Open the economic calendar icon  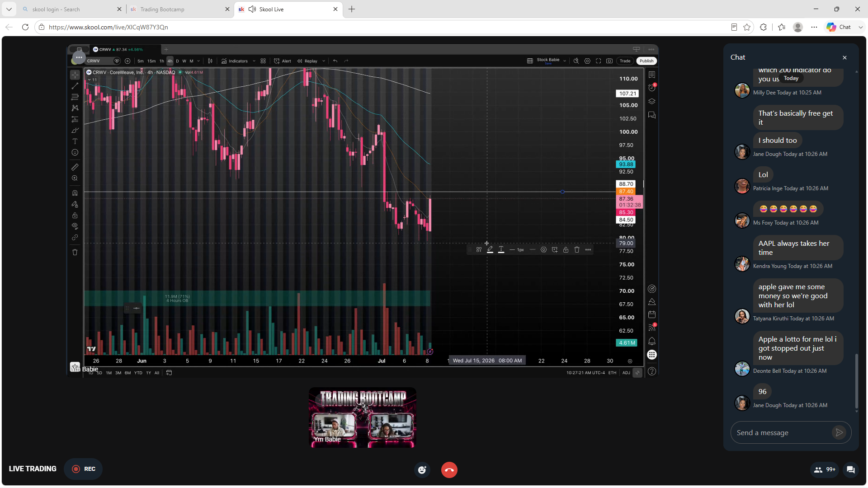pyautogui.click(x=652, y=314)
